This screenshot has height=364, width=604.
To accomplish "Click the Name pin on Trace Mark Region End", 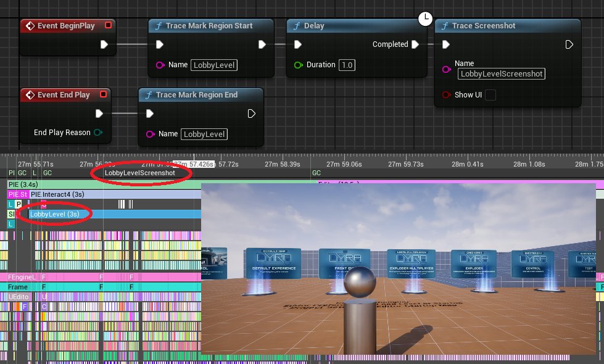I will coord(151,134).
